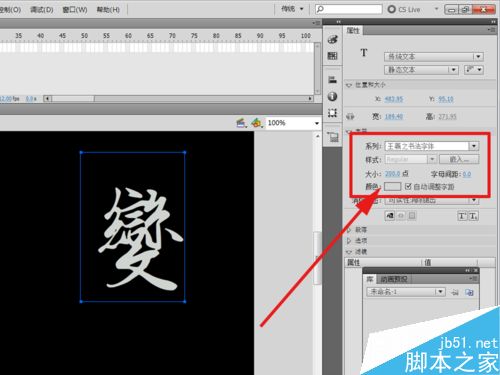
Task: Click the large T text tool icon
Action: coord(364,53)
